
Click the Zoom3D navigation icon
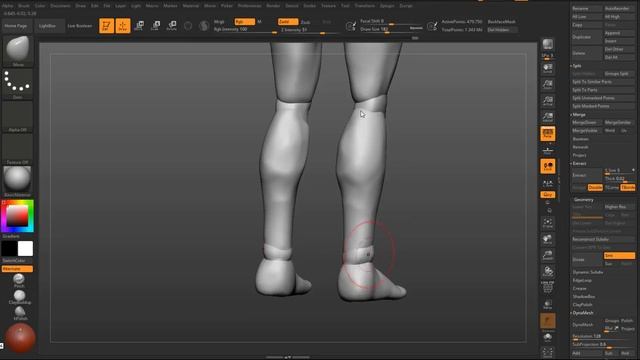pyautogui.click(x=548, y=256)
